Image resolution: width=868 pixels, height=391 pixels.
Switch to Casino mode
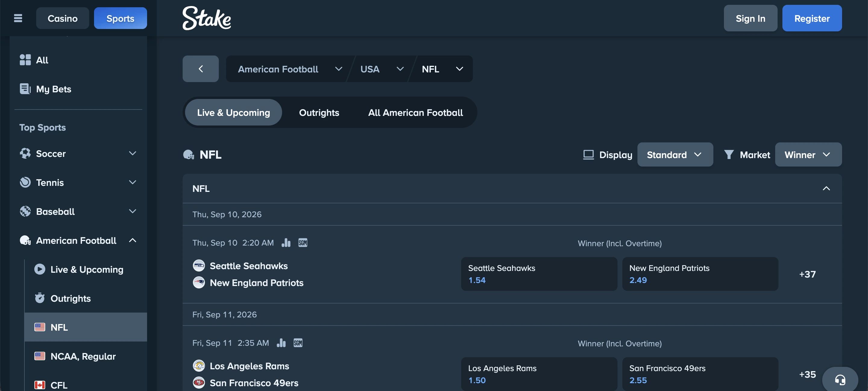pos(63,18)
